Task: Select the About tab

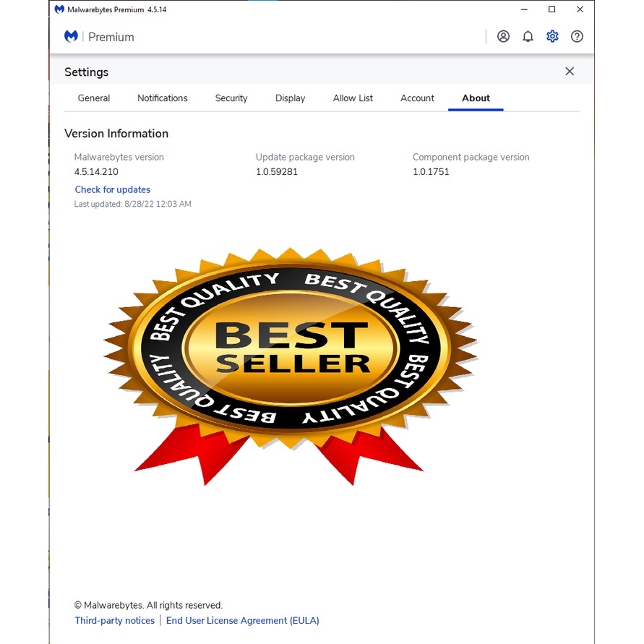Action: (476, 98)
